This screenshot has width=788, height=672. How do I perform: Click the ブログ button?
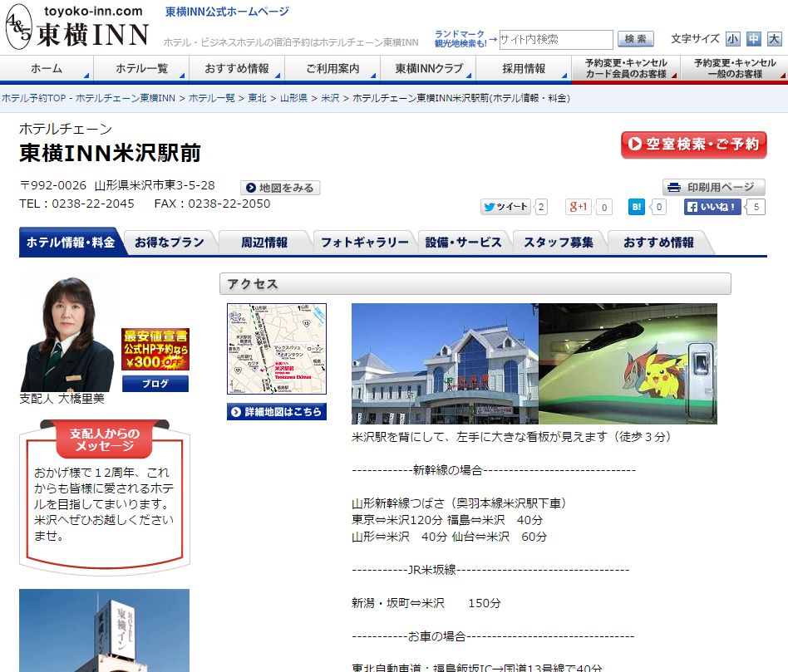(155, 384)
